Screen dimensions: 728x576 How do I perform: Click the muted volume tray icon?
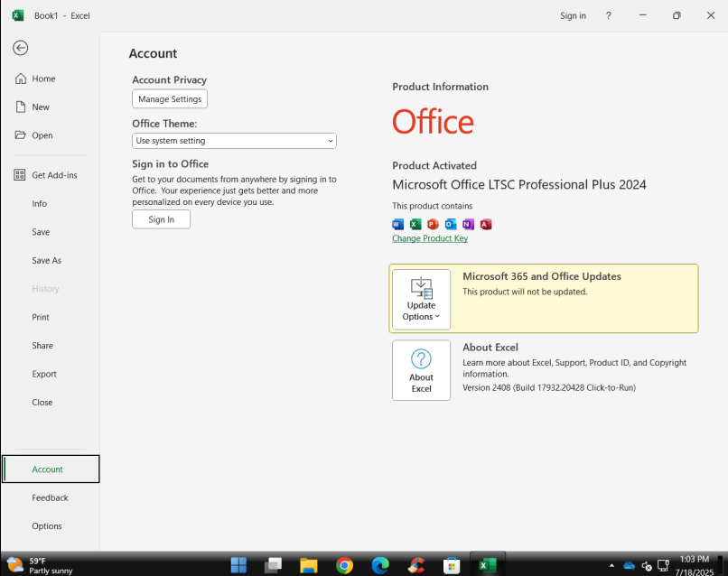(x=647, y=565)
